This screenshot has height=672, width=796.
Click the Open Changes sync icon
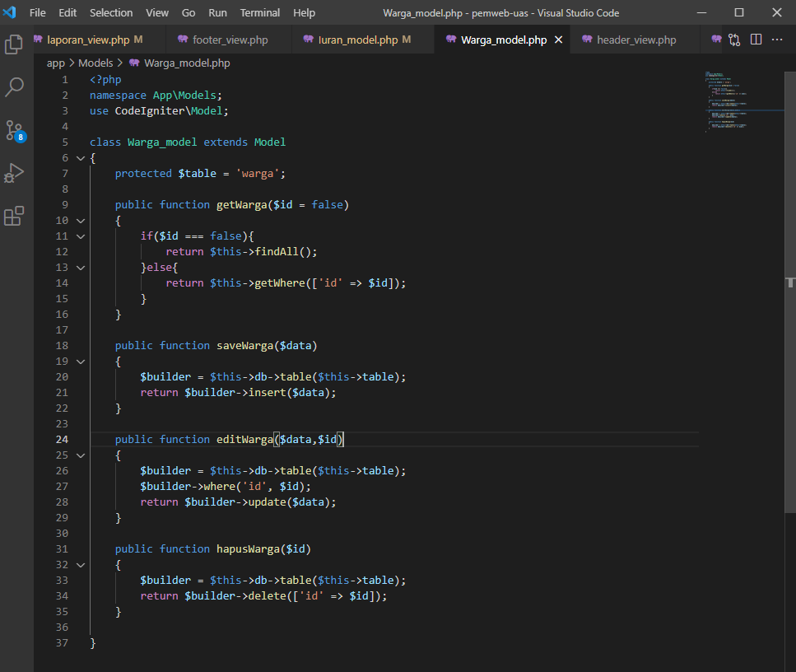point(733,39)
